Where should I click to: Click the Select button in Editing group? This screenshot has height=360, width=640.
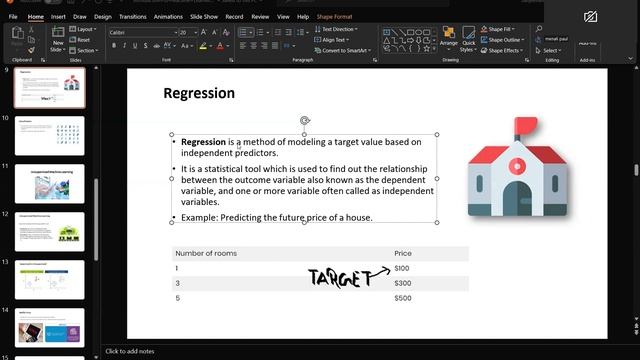549,50
